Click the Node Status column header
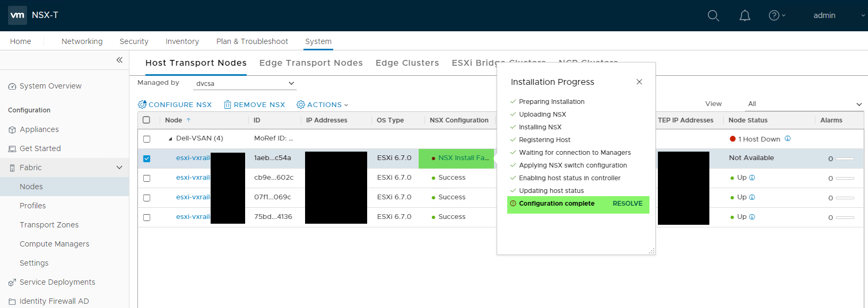Screen dimensions: 868x308 point(748,120)
